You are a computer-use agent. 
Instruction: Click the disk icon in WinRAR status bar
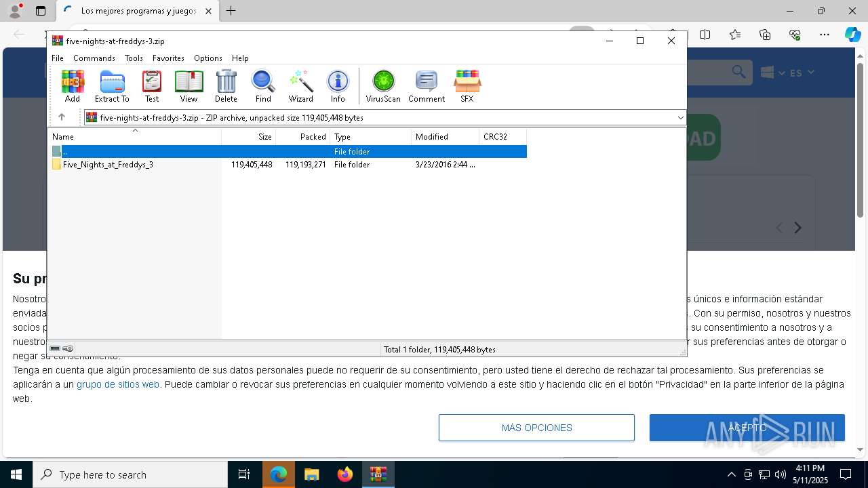pyautogui.click(x=56, y=348)
